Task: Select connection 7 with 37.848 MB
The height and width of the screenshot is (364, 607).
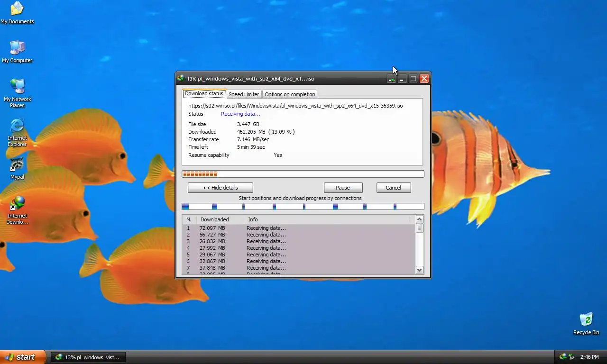Action: [299, 268]
